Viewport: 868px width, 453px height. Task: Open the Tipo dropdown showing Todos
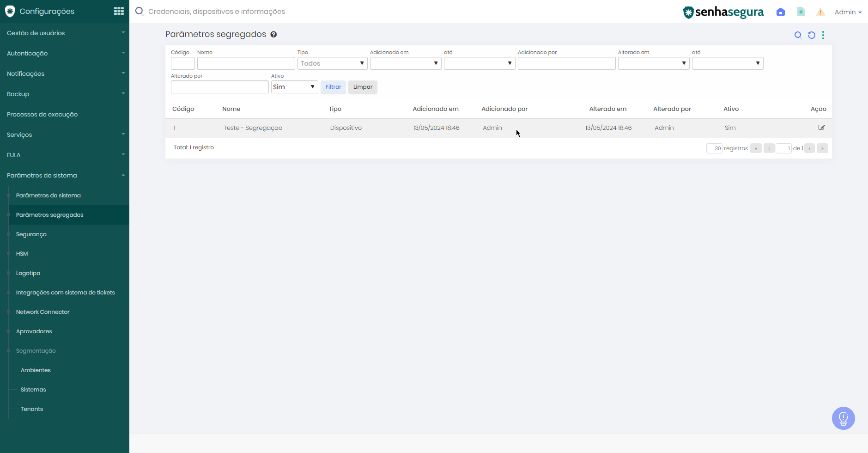333,63
